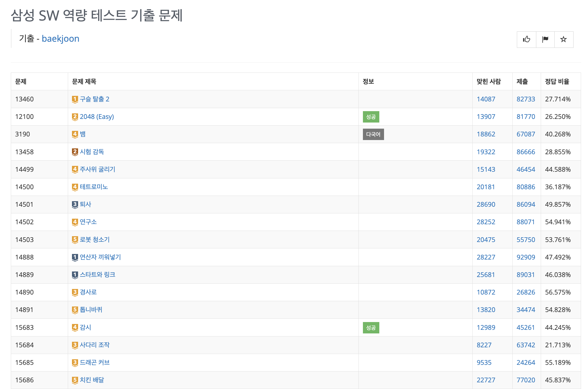Open problem 구슬 탈출 2

click(94, 99)
